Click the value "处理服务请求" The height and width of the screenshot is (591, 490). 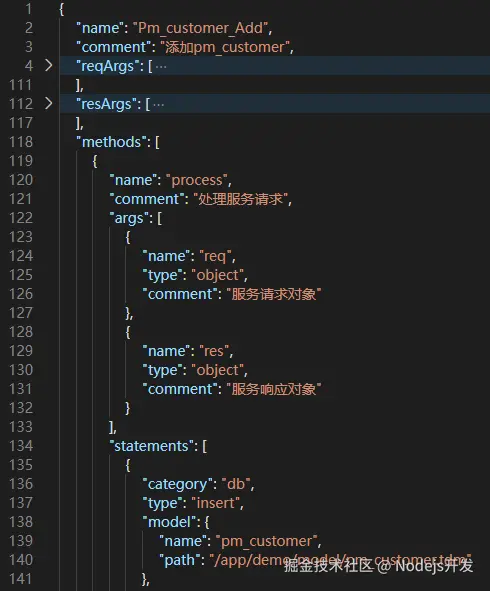pyautogui.click(x=240, y=199)
